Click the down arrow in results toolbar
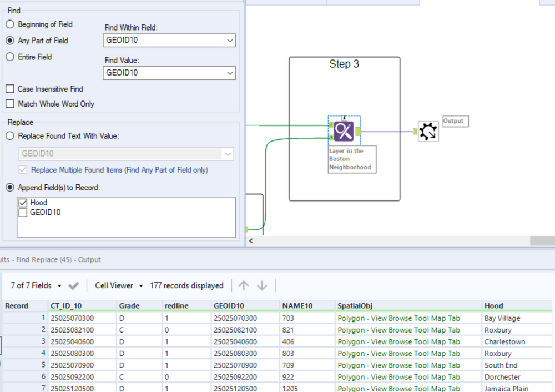 (x=262, y=285)
